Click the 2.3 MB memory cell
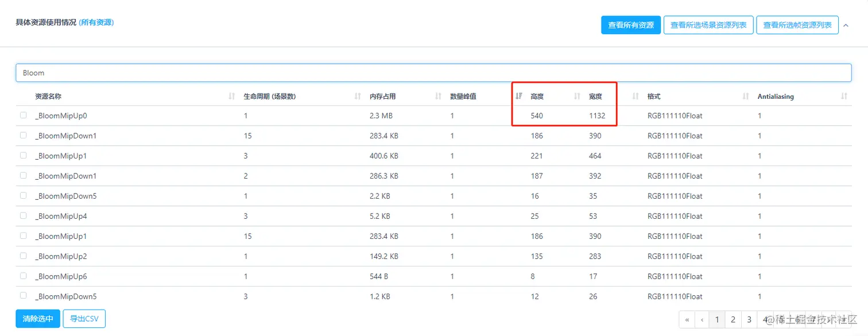 pos(381,115)
